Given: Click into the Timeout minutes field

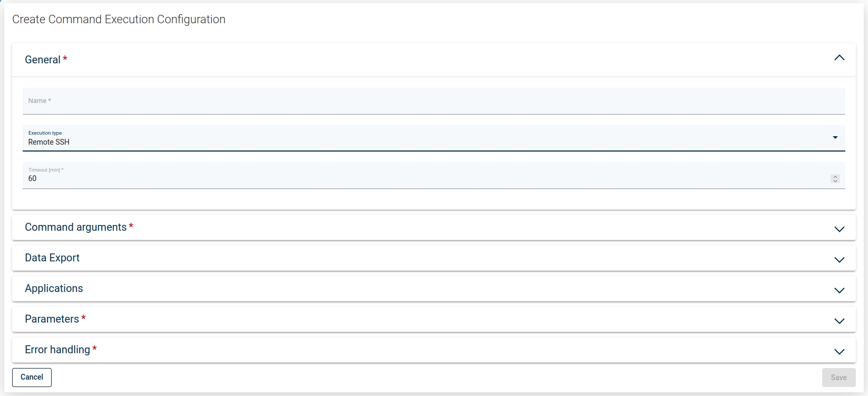Looking at the screenshot, I should 422,178.
